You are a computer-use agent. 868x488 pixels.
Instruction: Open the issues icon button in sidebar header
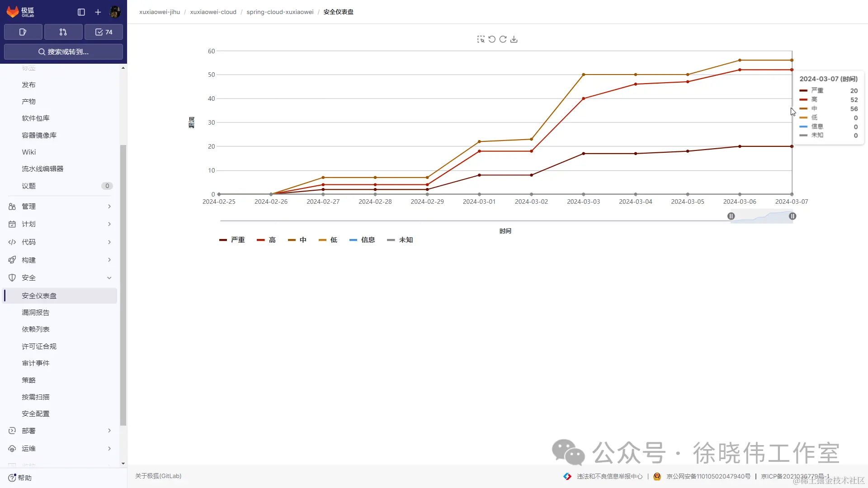pos(23,32)
